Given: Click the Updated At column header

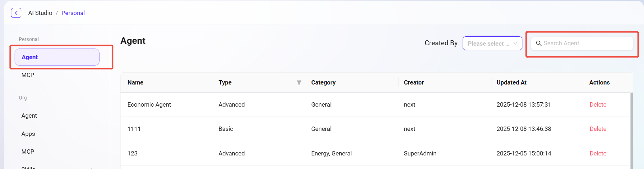Looking at the screenshot, I should pos(511,82).
